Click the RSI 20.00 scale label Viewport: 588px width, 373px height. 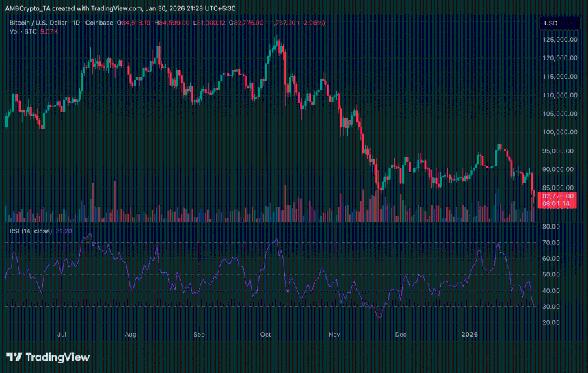(551, 322)
